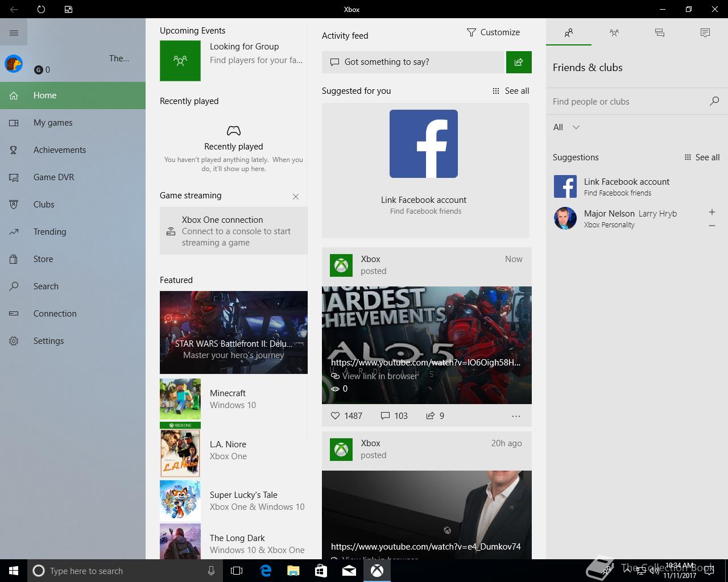Open Looking for Group green tile
Image resolution: width=728 pixels, height=582 pixels.
click(x=180, y=61)
